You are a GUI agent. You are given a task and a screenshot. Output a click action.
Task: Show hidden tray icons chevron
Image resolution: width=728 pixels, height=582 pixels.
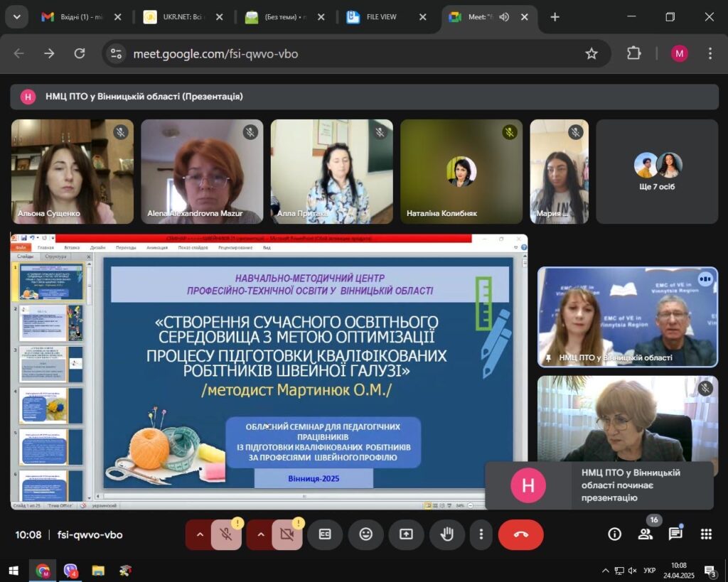(606, 571)
